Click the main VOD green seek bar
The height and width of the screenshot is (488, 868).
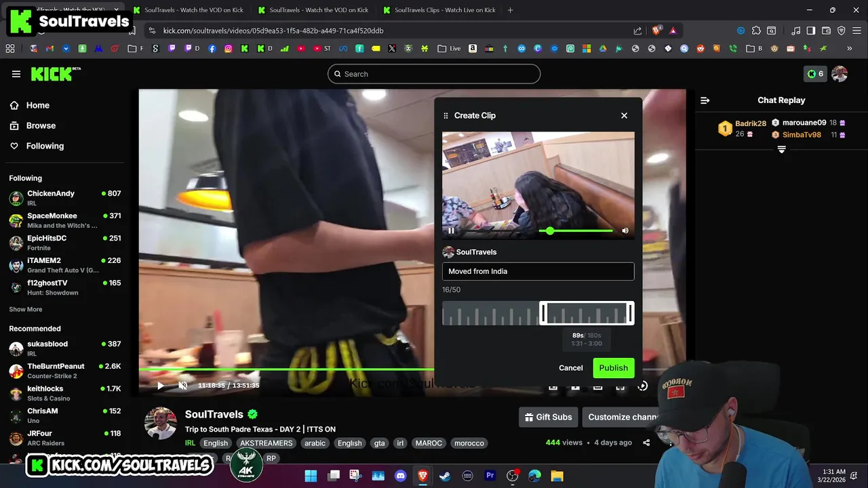(286, 369)
